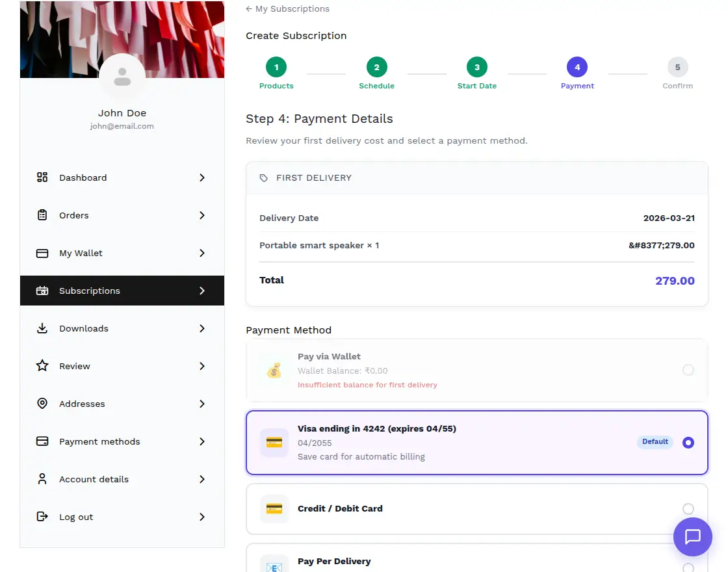
Task: Click the Log out icon
Action: click(42, 517)
